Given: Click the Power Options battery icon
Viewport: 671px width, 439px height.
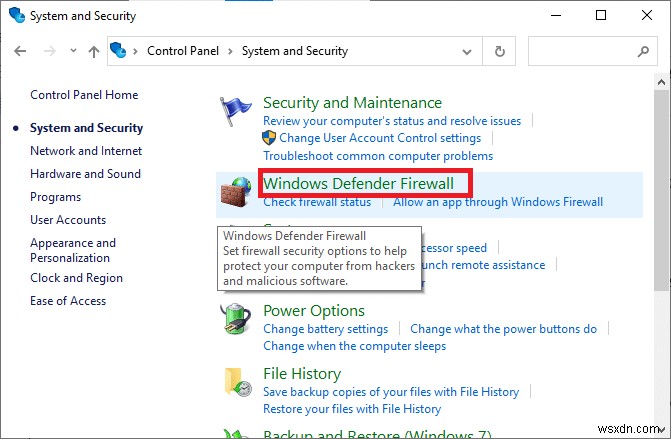Looking at the screenshot, I should coord(236,319).
